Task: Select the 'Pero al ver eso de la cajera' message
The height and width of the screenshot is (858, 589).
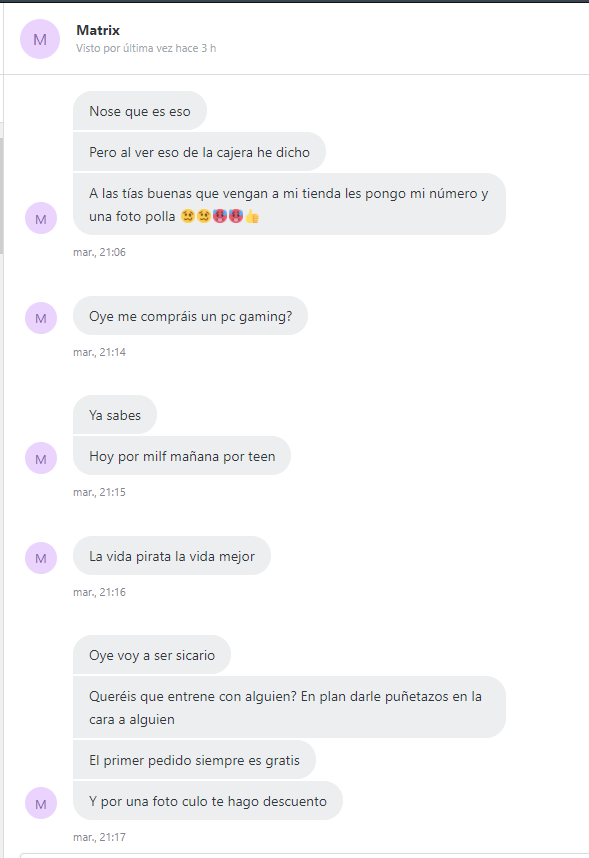Action: [199, 152]
